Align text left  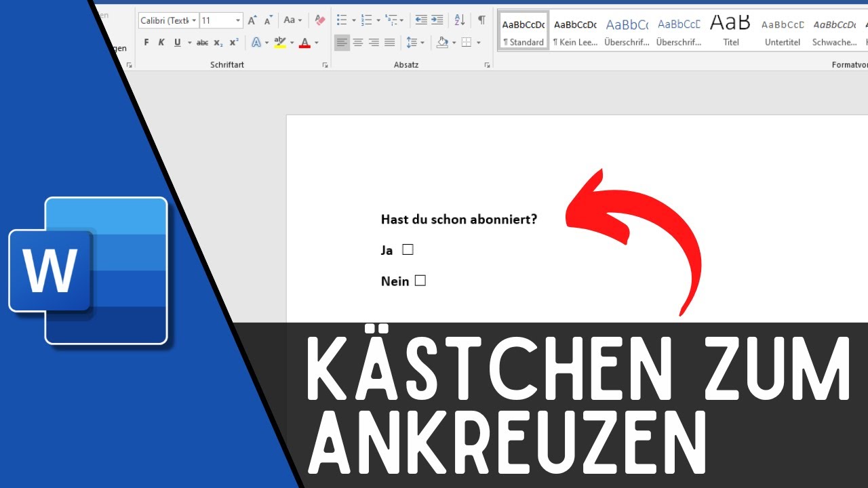coord(342,43)
